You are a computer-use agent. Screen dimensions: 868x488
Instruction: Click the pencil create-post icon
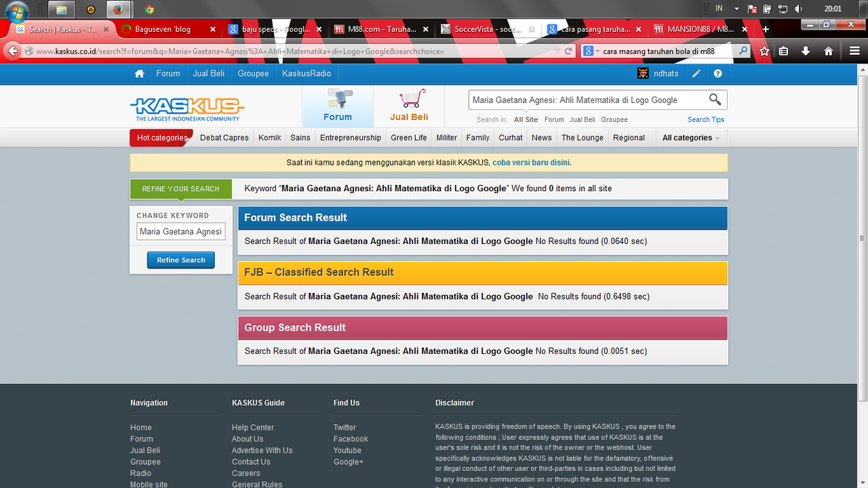[x=696, y=73]
